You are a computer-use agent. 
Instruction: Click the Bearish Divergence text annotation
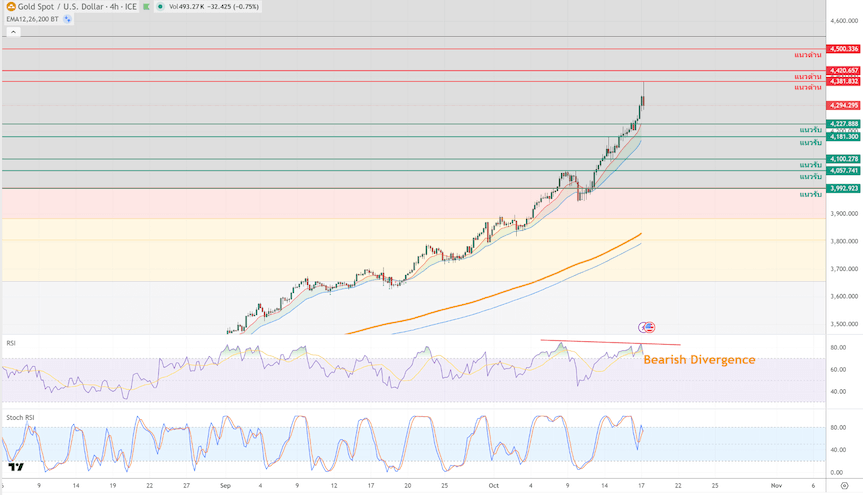(x=698, y=359)
